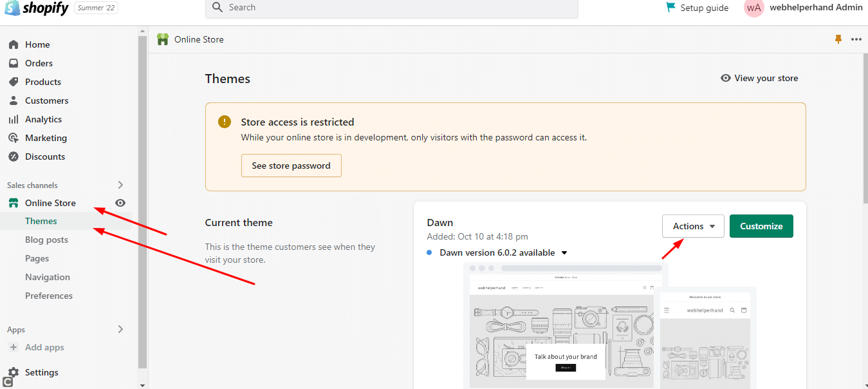Click the Sales channels section label

pyautogui.click(x=32, y=185)
